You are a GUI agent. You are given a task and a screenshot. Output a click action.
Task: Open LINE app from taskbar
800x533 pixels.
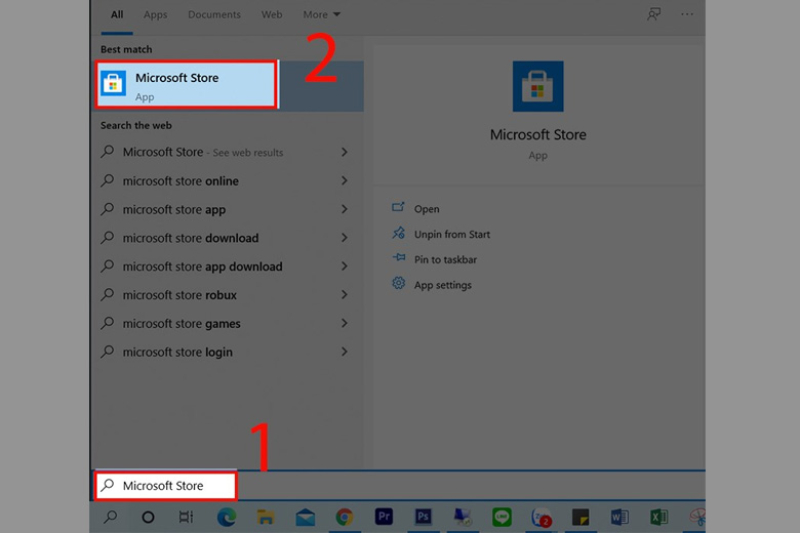coord(502,517)
